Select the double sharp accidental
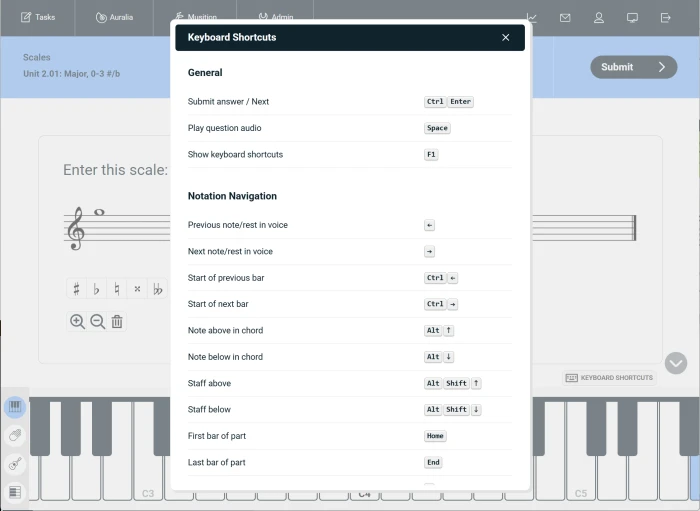The image size is (700, 511). pos(138,289)
